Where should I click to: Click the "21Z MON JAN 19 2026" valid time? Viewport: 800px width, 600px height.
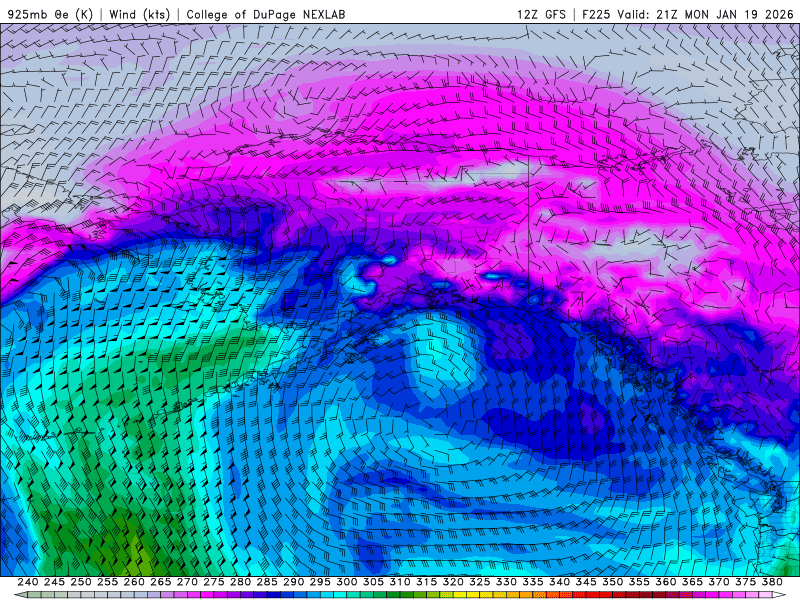point(724,15)
